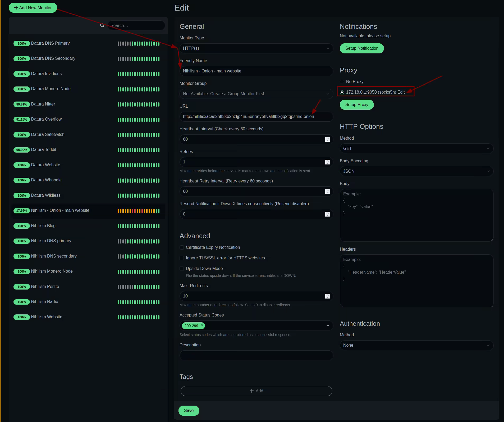Image resolution: width=504 pixels, height=422 pixels.
Task: Open the Datura Whoogle monitor
Action: 89,180
